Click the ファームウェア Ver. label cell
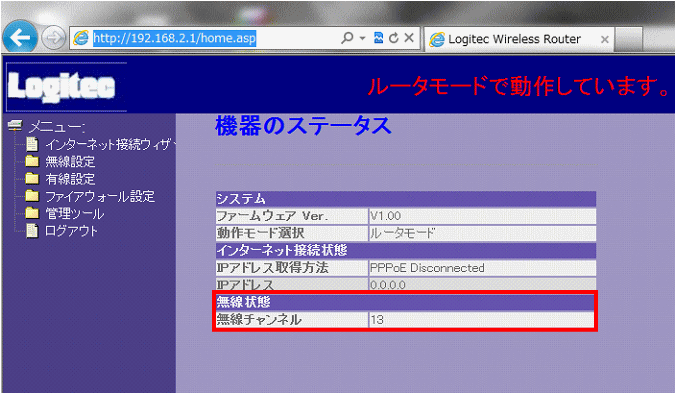675x393 pixels. point(291,216)
